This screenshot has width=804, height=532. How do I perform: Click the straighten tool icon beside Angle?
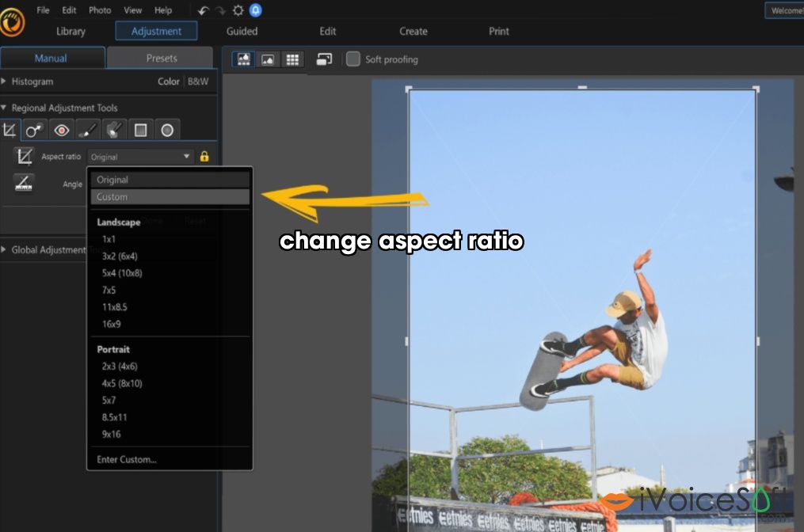[24, 183]
